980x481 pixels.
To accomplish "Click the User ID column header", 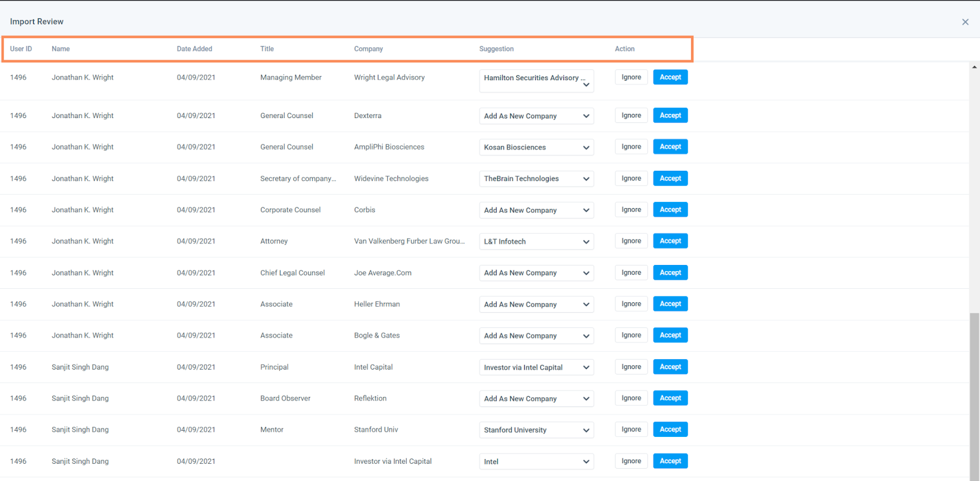I will point(21,49).
